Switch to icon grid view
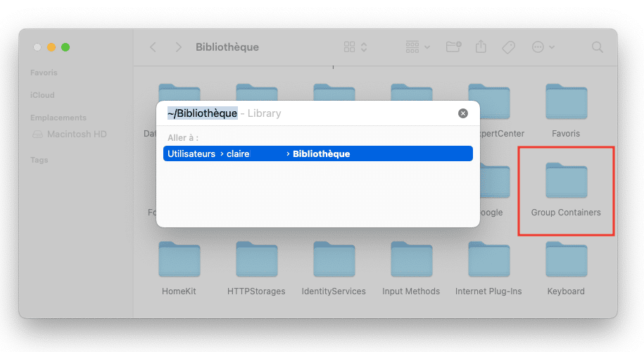Screen dimensions: 644x352 (349, 47)
